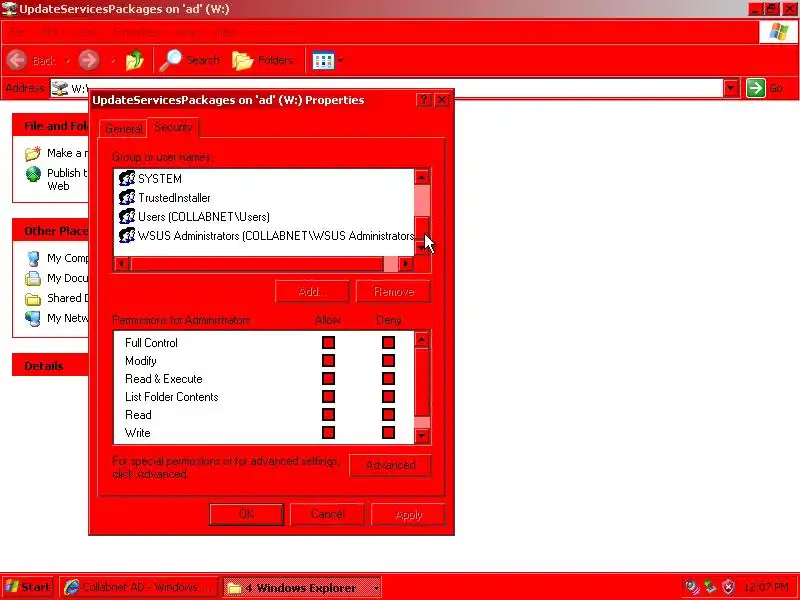Click the Advanced button for special permissions
This screenshot has height=600, width=800.
point(390,465)
